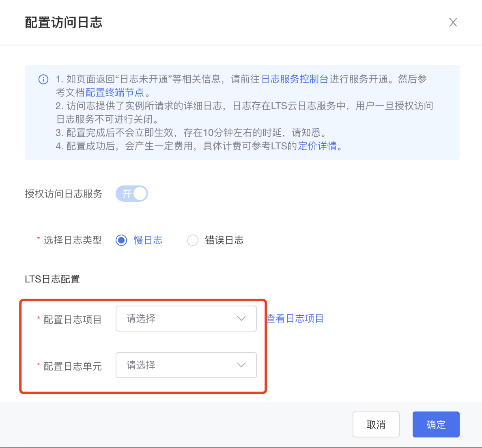This screenshot has width=482, height=448.
Task: Click the chevron arrow in 配置日志单元 dropdown
Action: pos(241,365)
